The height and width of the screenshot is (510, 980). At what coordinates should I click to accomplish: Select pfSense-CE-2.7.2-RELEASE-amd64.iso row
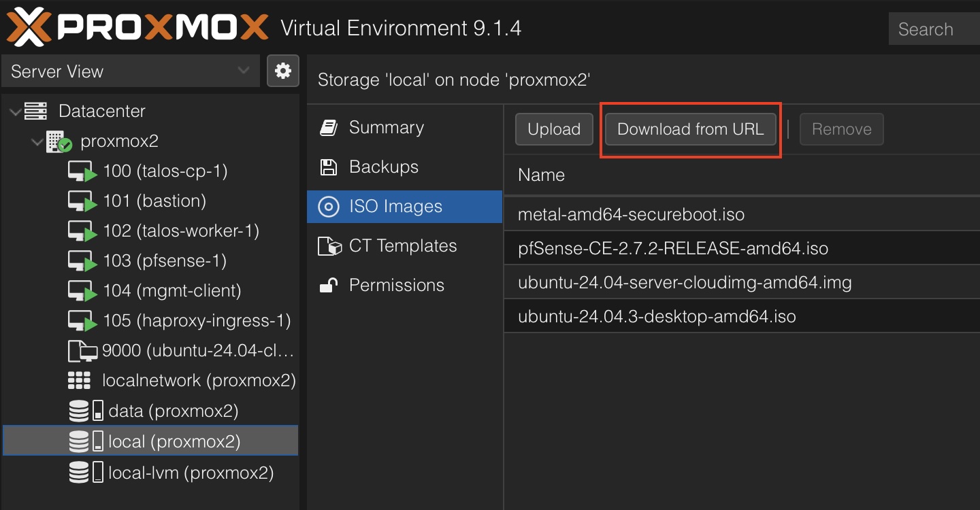(672, 248)
